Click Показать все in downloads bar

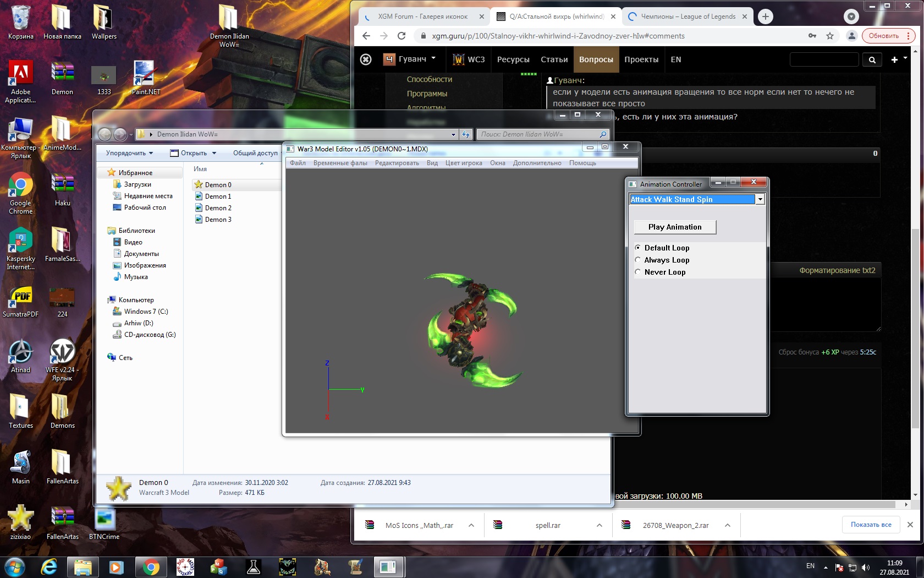point(871,525)
